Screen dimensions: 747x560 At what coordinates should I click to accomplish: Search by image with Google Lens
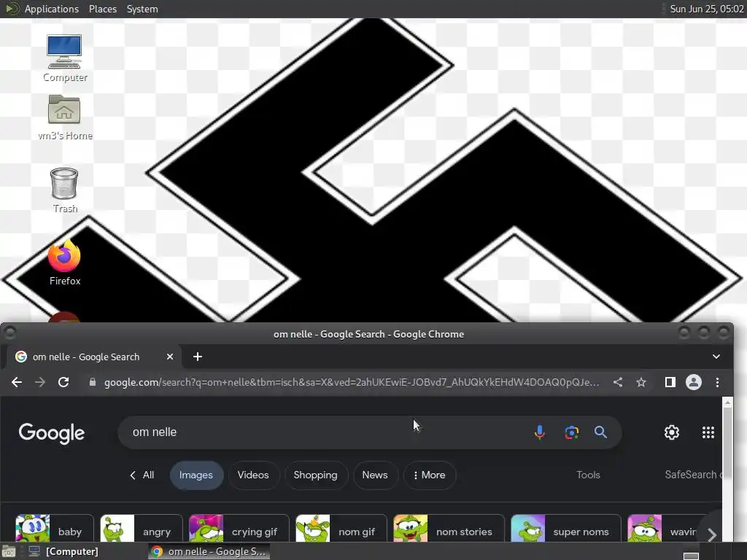[572, 432]
